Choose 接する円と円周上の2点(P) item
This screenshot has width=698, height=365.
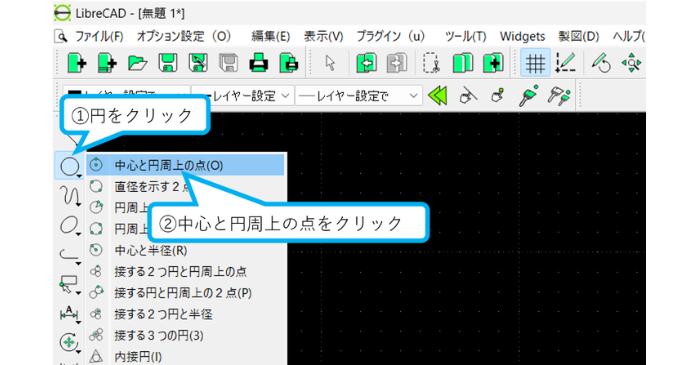185,293
